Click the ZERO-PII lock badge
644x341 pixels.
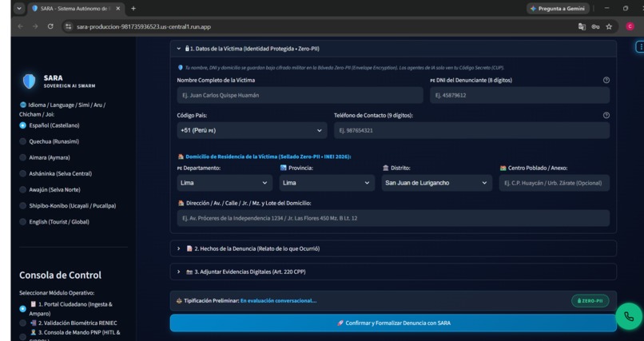pyautogui.click(x=590, y=301)
